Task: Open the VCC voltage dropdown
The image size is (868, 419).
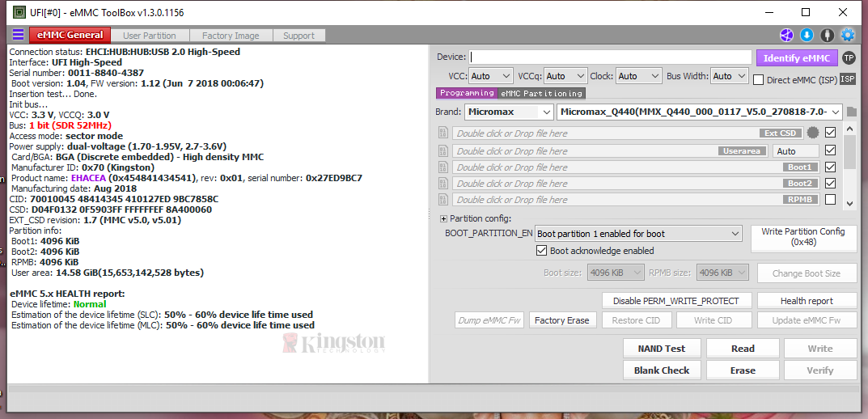Action: pyautogui.click(x=491, y=76)
